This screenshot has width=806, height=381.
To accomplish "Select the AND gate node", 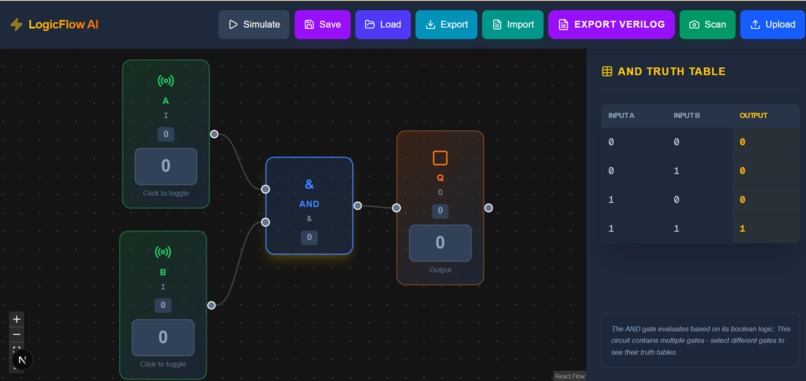I will 309,206.
